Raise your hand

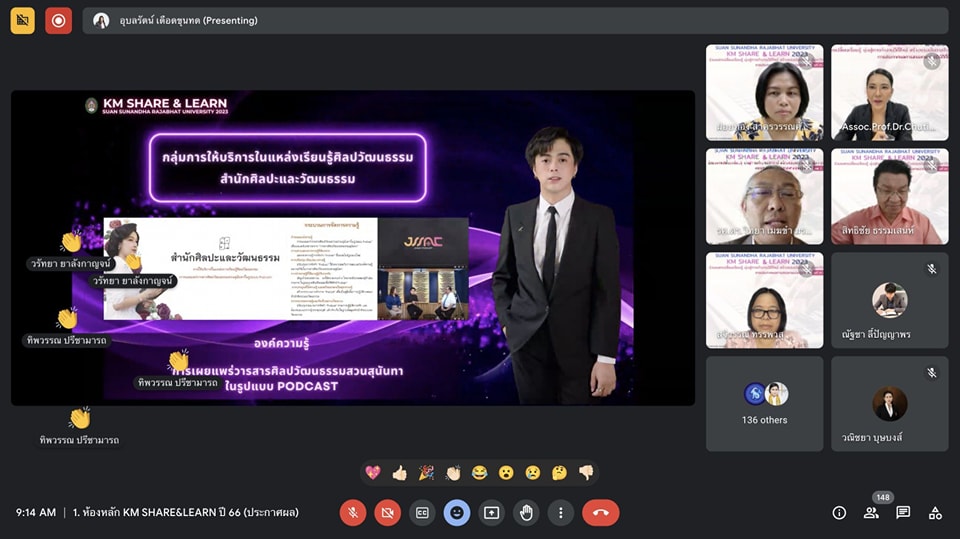(x=526, y=512)
